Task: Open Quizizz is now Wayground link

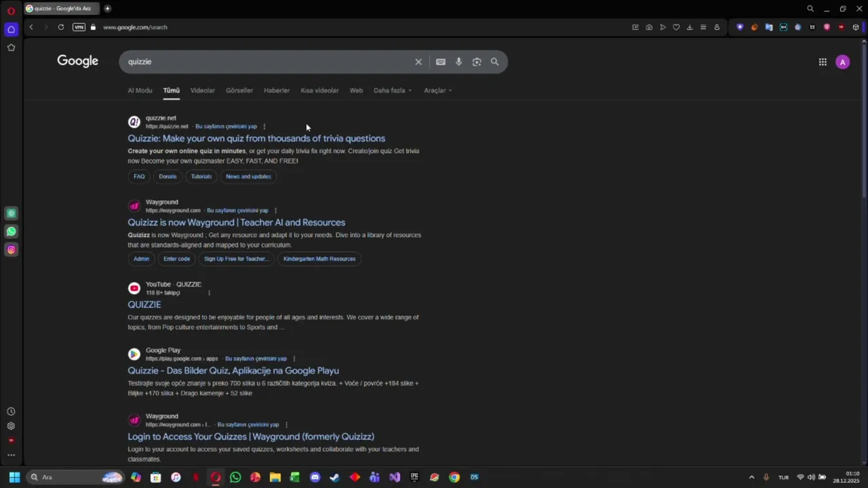Action: (237, 222)
